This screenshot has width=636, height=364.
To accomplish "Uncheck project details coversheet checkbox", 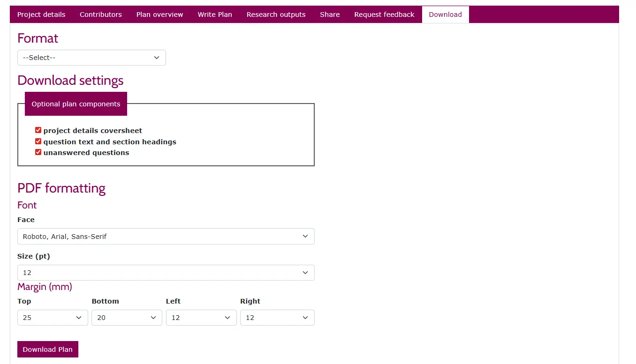I will 38,130.
